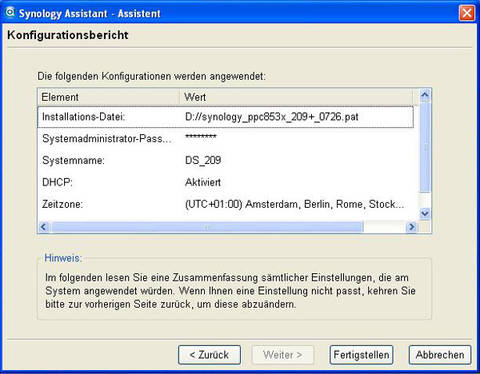
Task: Click the Fertigstellen button
Action: coord(361,355)
